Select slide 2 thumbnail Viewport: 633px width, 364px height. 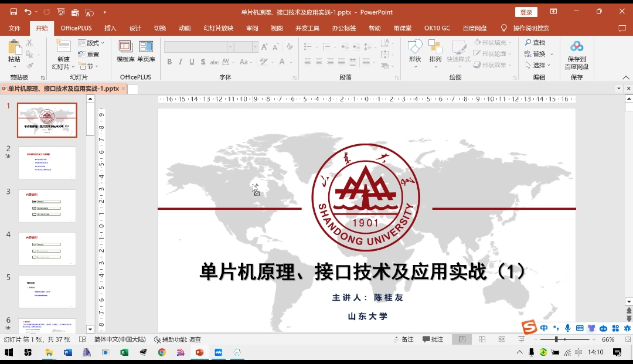47,162
